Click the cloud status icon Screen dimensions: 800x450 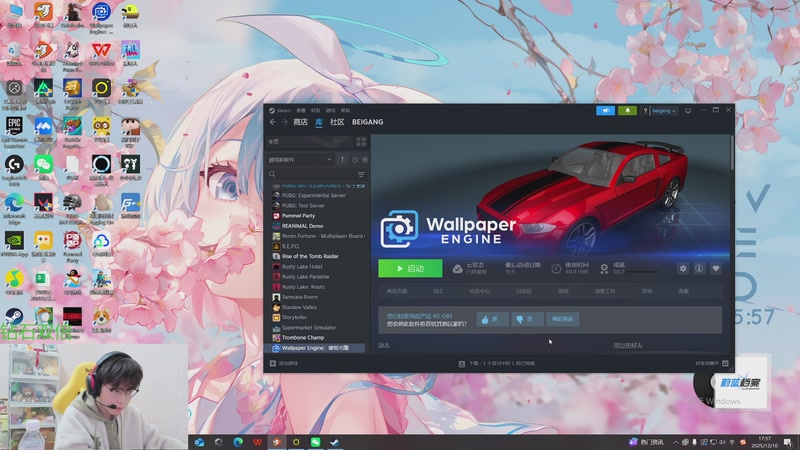click(458, 269)
